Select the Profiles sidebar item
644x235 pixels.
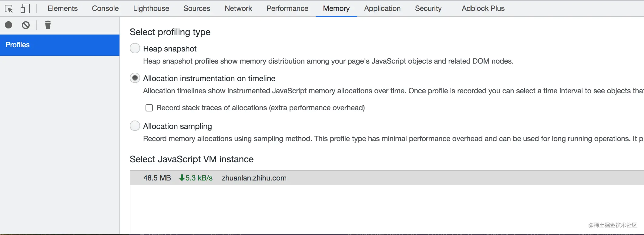[60, 45]
